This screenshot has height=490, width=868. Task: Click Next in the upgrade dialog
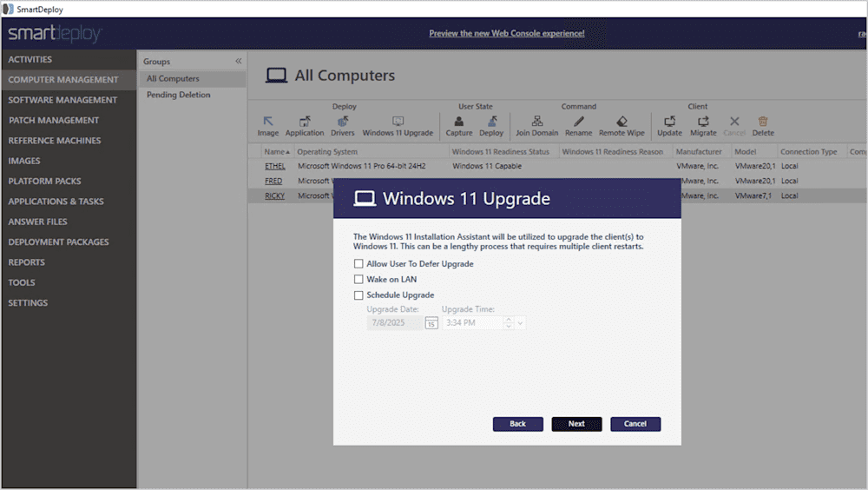(x=576, y=424)
